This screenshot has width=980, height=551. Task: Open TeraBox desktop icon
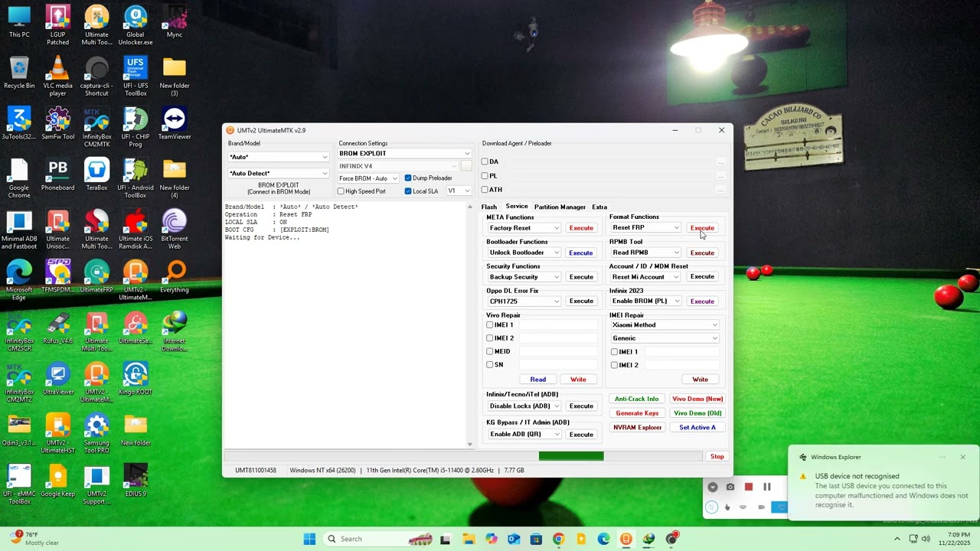(96, 174)
